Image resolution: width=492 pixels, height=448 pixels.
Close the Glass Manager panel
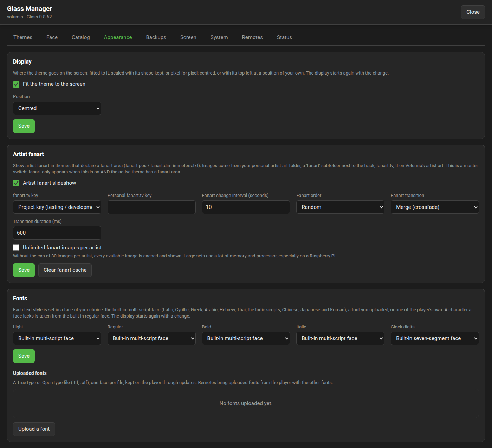[473, 12]
